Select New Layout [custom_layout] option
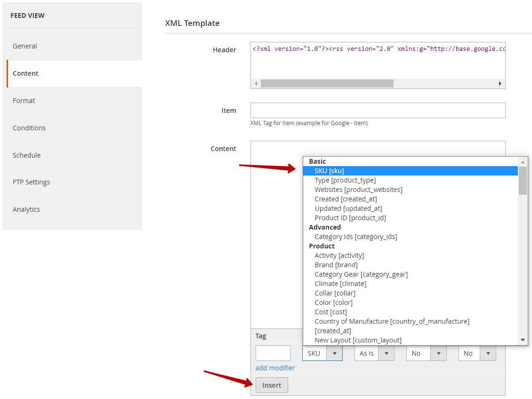 tap(410, 340)
